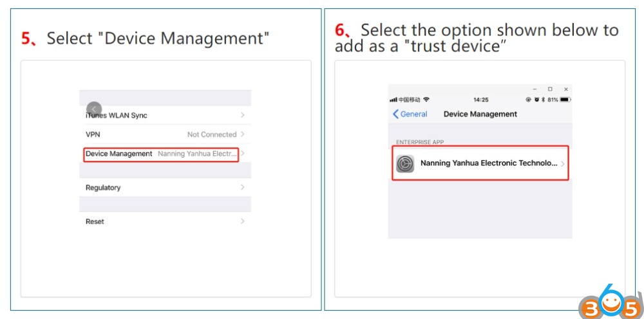This screenshot has width=644, height=319.
Task: Close the phone mirror window
Action: tap(565, 89)
